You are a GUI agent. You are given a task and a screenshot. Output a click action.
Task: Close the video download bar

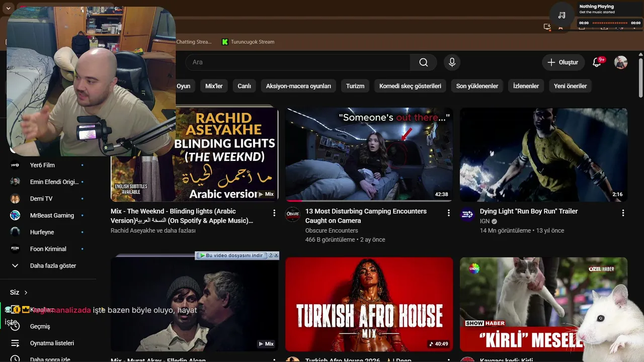pos(276,255)
